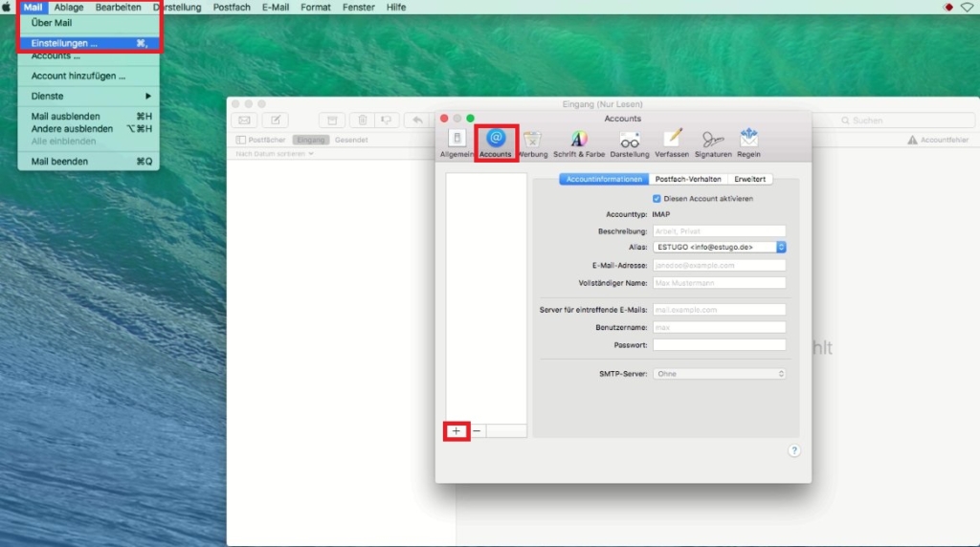
Task: Choose 'Einstellungen ...' in Mail menu
Action: point(64,43)
